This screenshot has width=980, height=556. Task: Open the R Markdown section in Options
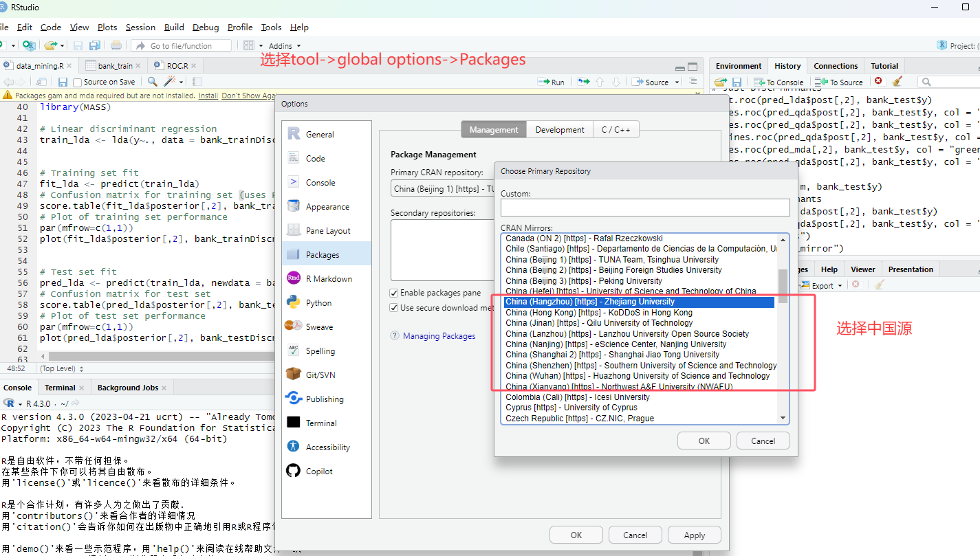click(x=327, y=279)
